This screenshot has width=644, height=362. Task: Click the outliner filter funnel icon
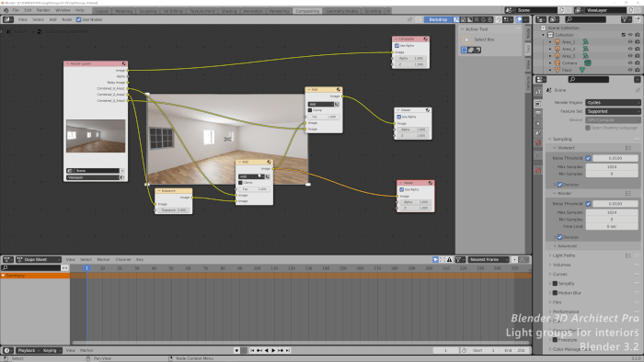pyautogui.click(x=625, y=19)
